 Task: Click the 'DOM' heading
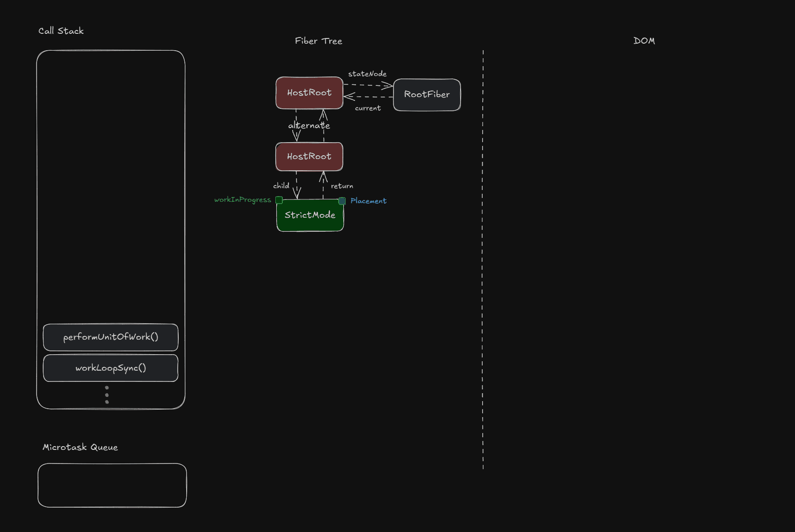click(x=644, y=41)
